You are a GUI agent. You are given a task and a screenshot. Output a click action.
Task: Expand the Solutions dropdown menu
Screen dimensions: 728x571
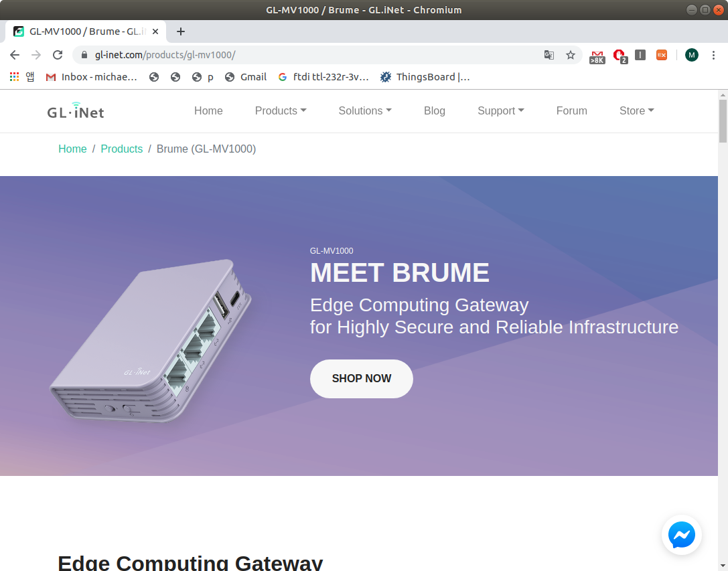(365, 111)
